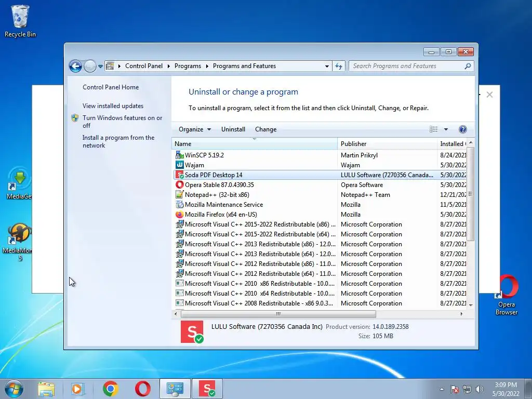Image resolution: width=532 pixels, height=399 pixels.
Task: Open recent pages dropdown next to Forward
Action: [100, 66]
